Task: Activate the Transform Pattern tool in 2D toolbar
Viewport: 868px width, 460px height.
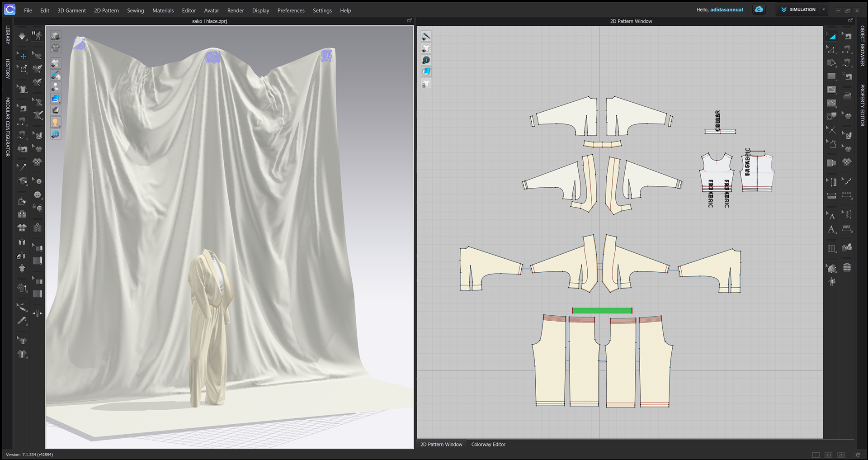Action: tap(831, 35)
